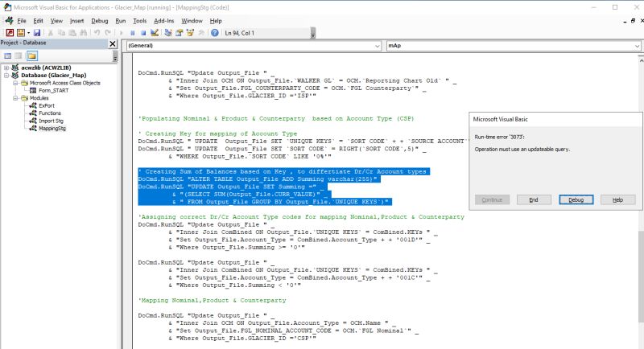Click the End button in error dialog
Viewport: 644px width, 349px height.
(x=534, y=199)
